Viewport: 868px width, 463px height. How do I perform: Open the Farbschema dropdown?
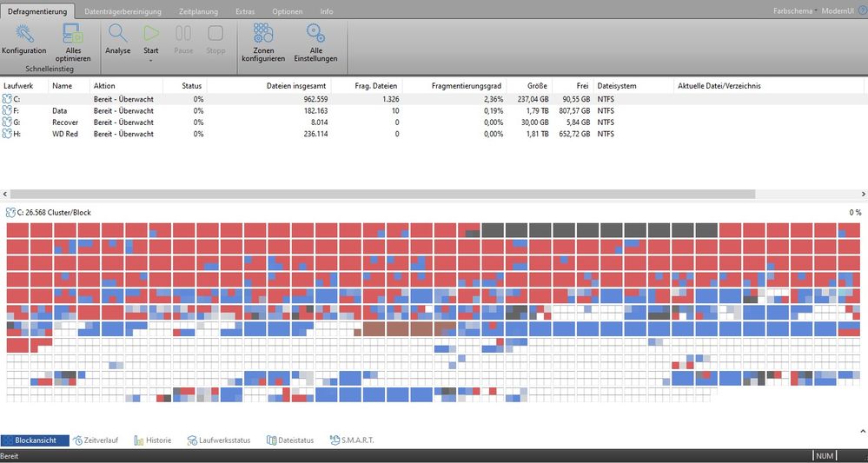(795, 11)
